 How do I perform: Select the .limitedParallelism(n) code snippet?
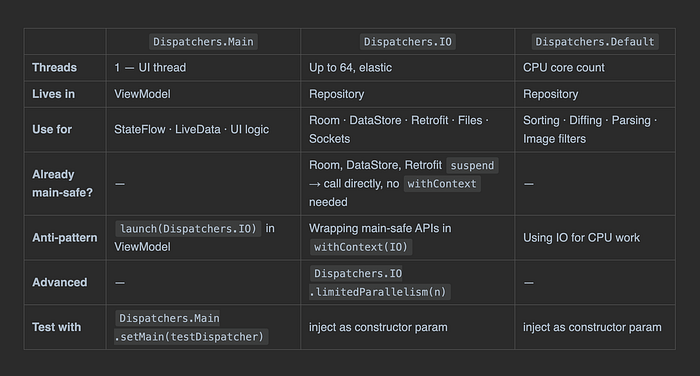click(379, 292)
